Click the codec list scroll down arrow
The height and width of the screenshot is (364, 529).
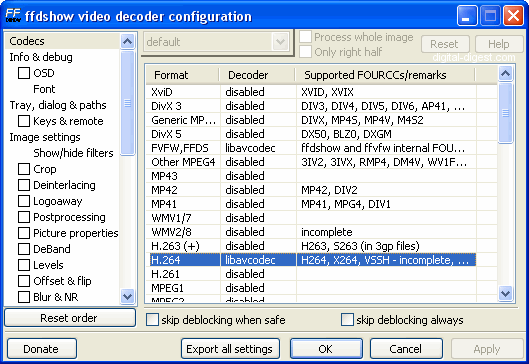[505, 293]
